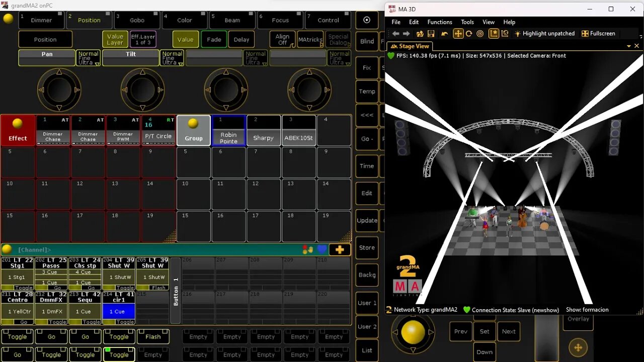The height and width of the screenshot is (362, 644).
Task: Click the Next button
Action: click(x=509, y=331)
